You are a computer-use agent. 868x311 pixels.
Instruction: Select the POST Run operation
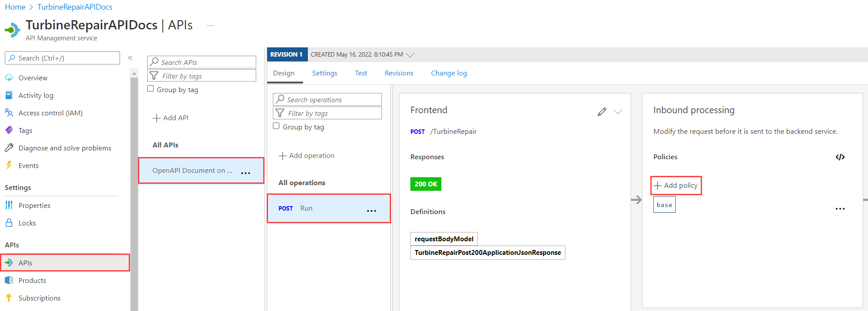point(329,208)
